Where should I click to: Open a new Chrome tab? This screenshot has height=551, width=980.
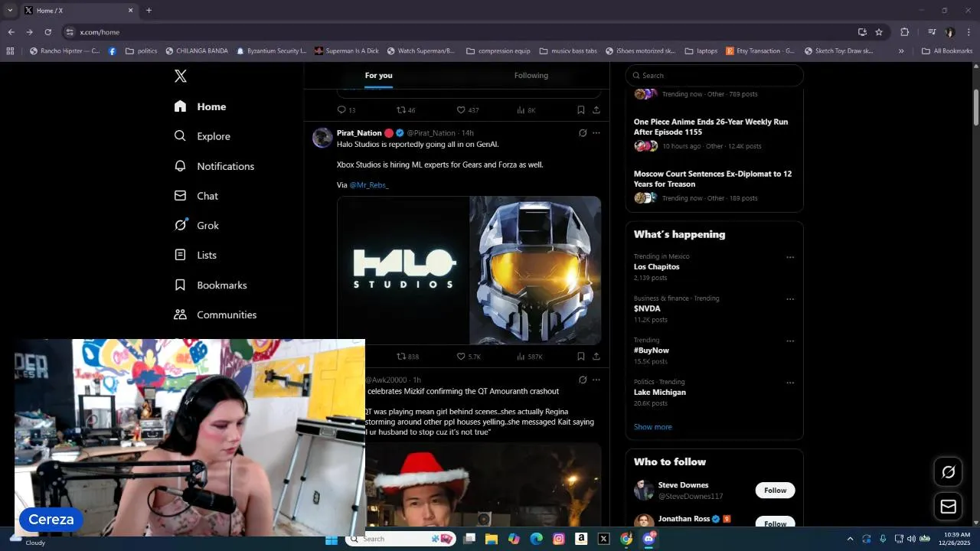(149, 11)
